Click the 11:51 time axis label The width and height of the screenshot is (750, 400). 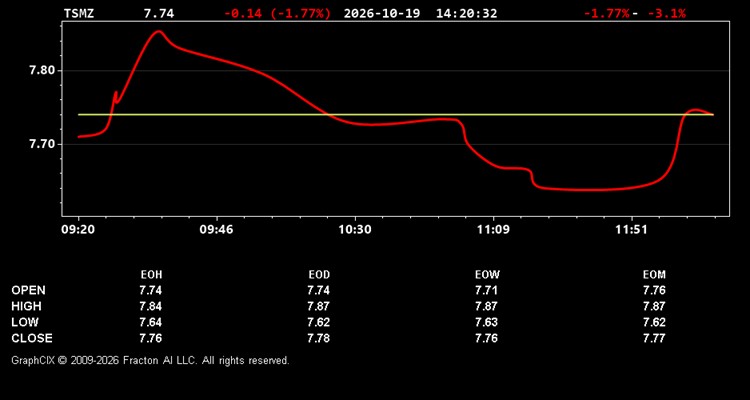tap(631, 229)
